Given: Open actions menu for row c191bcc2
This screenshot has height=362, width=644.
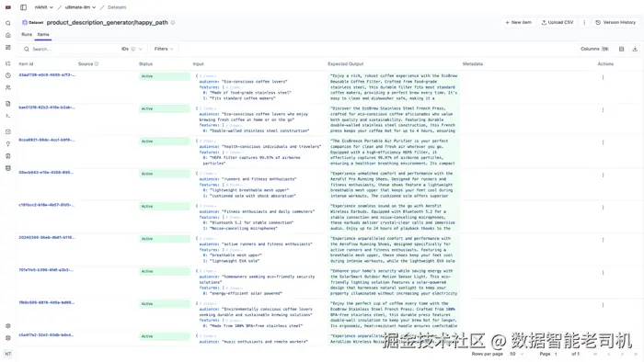Looking at the screenshot, I should point(603,208).
